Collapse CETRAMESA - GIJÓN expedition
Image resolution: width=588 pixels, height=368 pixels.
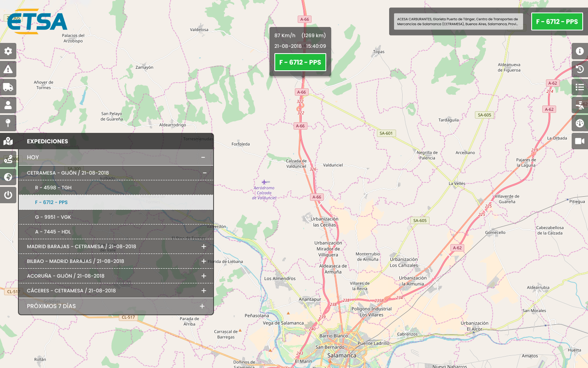[205, 173]
